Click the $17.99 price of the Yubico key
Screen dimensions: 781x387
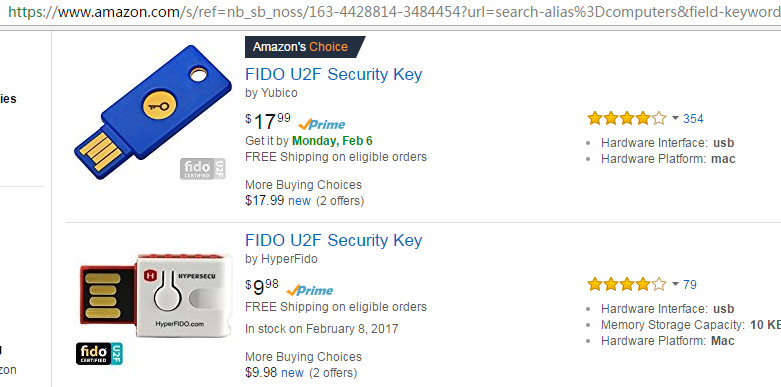268,121
